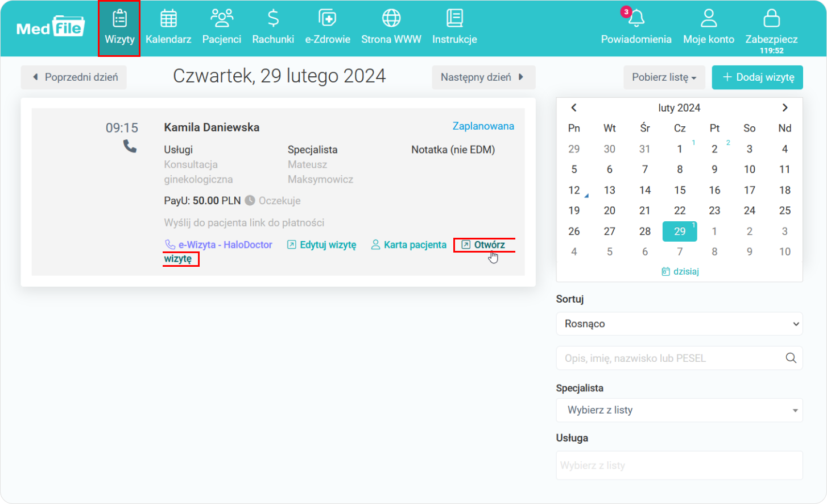Select February 22 in calendar
827x504 pixels.
pyautogui.click(x=680, y=210)
